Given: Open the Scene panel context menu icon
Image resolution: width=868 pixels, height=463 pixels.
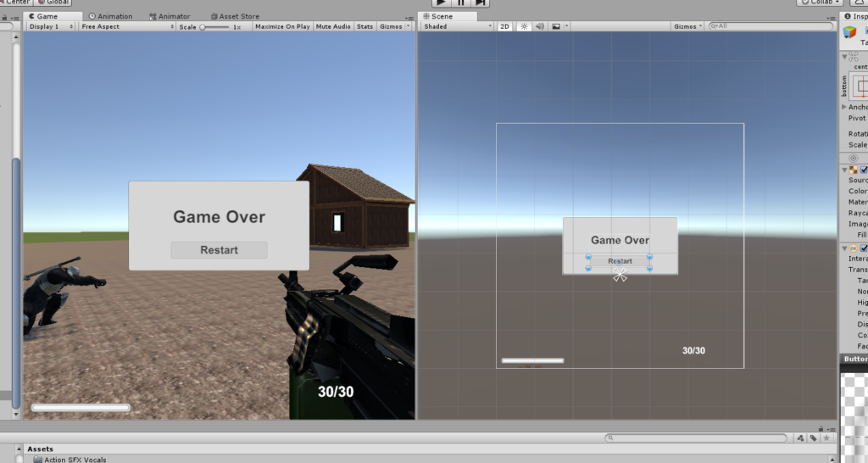Looking at the screenshot, I should (x=832, y=19).
